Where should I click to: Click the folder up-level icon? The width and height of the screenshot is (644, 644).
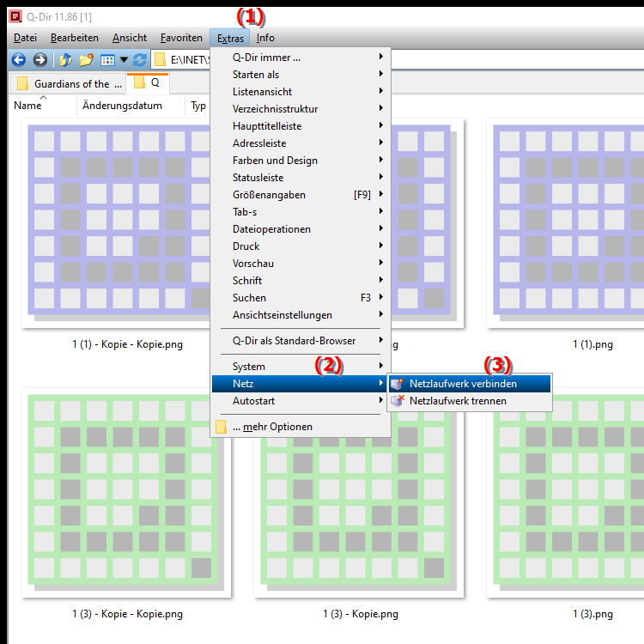65,60
